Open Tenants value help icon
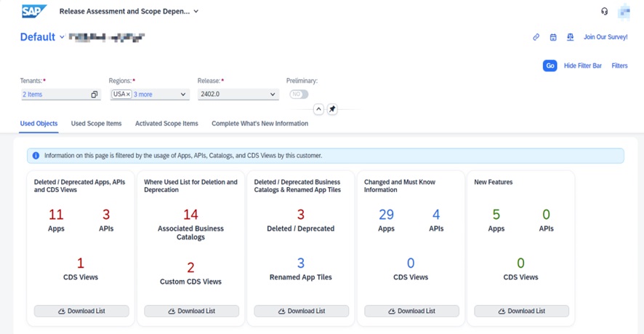 tap(94, 95)
